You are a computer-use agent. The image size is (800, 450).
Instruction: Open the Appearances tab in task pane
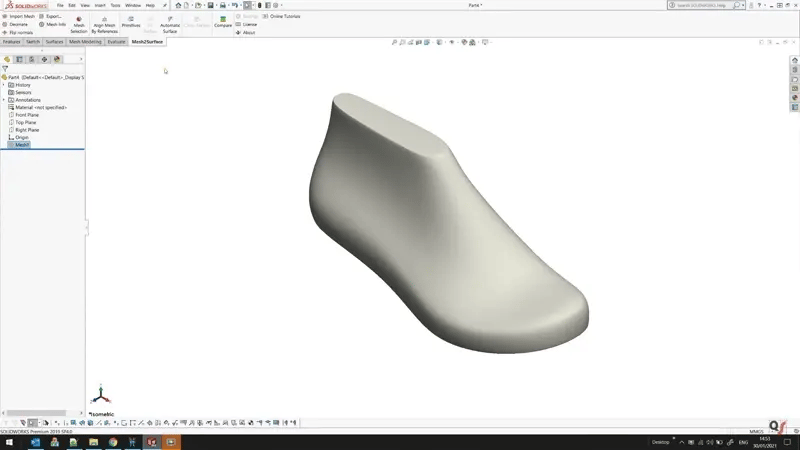point(795,97)
